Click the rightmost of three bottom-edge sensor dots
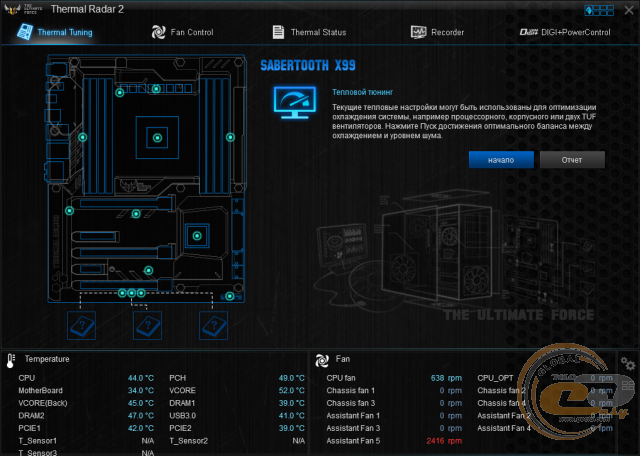This screenshot has height=456, width=640. click(141, 293)
